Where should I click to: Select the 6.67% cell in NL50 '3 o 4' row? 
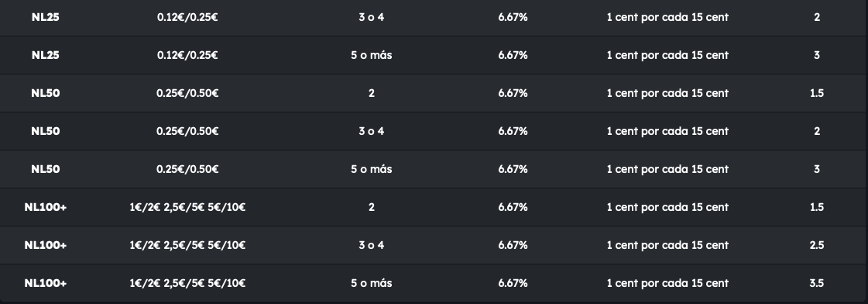[513, 131]
